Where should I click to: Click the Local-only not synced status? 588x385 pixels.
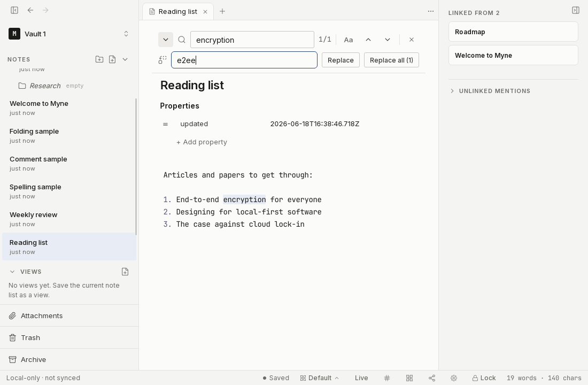(x=43, y=378)
